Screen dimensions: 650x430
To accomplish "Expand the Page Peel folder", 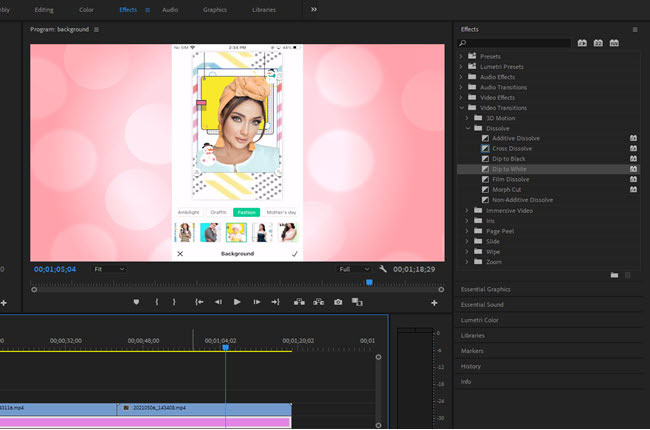I will point(467,231).
